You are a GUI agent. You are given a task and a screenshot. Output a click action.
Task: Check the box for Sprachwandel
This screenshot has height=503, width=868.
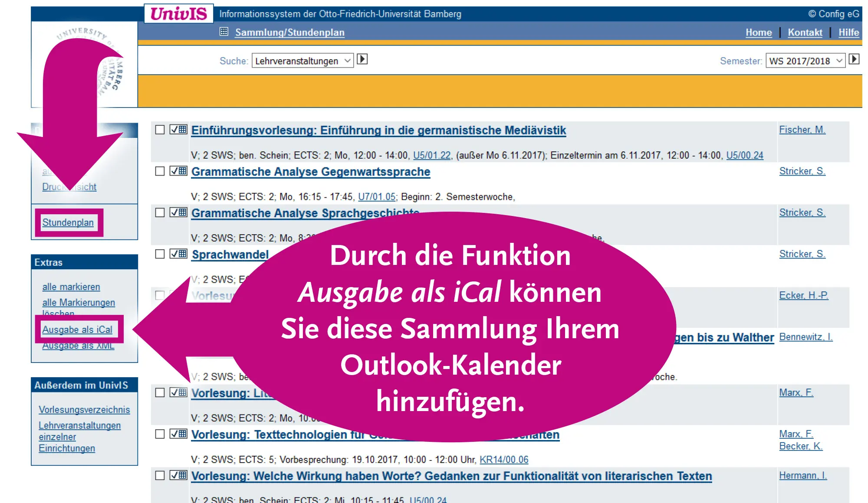tap(160, 254)
